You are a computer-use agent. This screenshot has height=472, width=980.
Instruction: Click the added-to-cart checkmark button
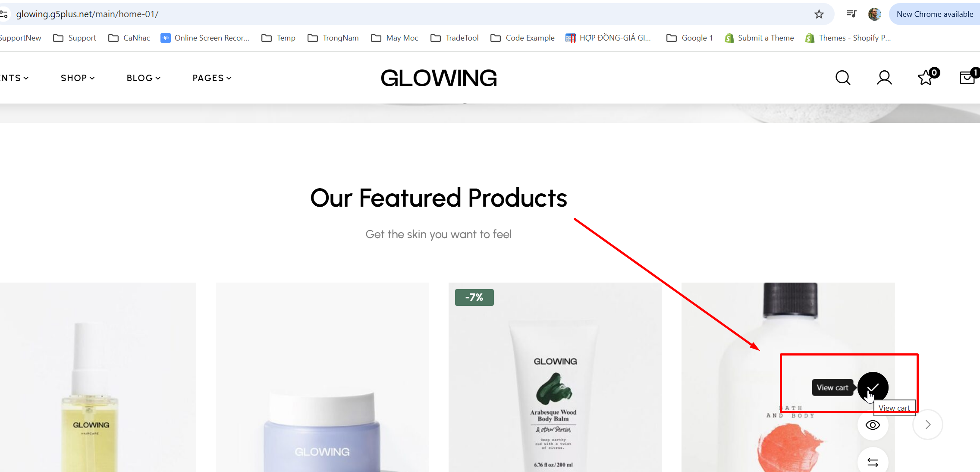click(873, 387)
